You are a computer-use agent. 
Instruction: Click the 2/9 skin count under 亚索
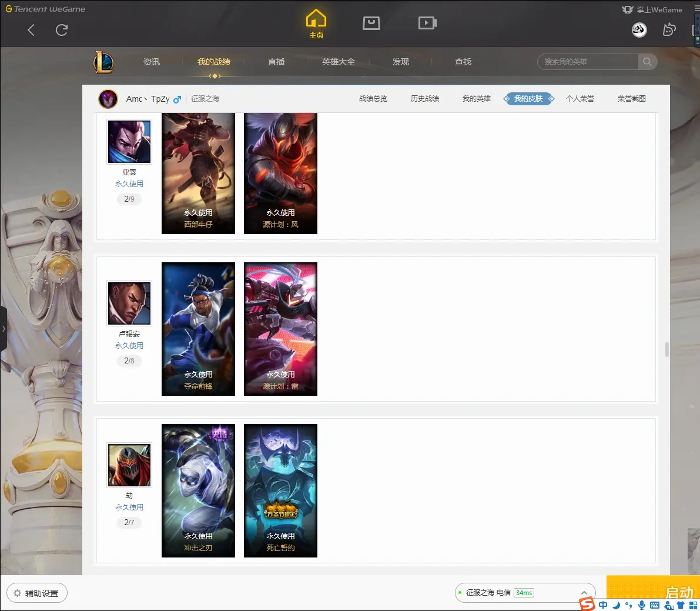pos(129,199)
